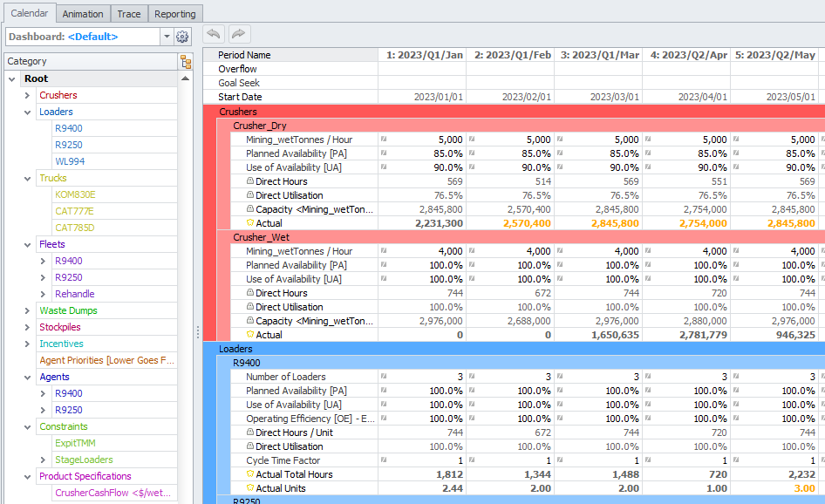Expand the Crushers tree node
This screenshot has width=825, height=504.
coord(28,95)
